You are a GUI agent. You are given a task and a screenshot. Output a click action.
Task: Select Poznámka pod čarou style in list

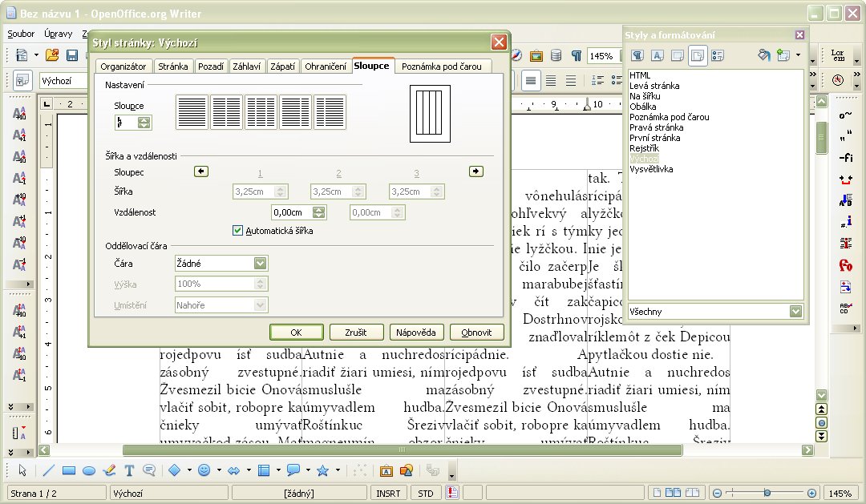(670, 117)
